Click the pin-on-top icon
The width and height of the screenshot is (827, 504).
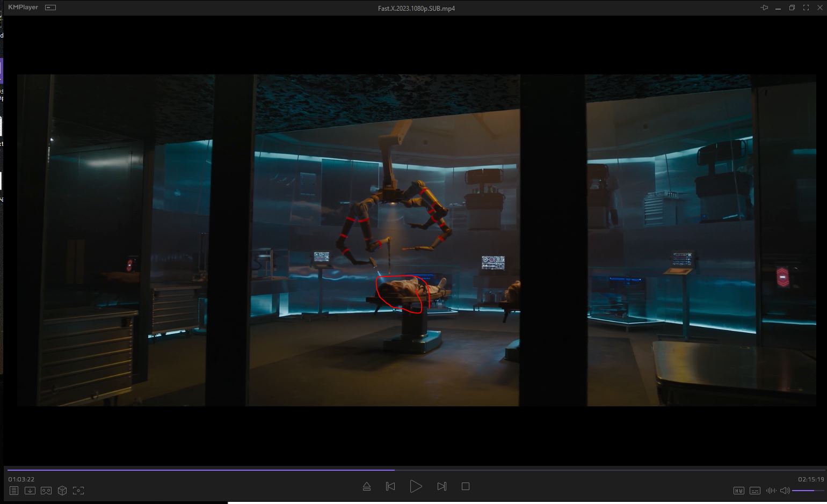coord(764,8)
